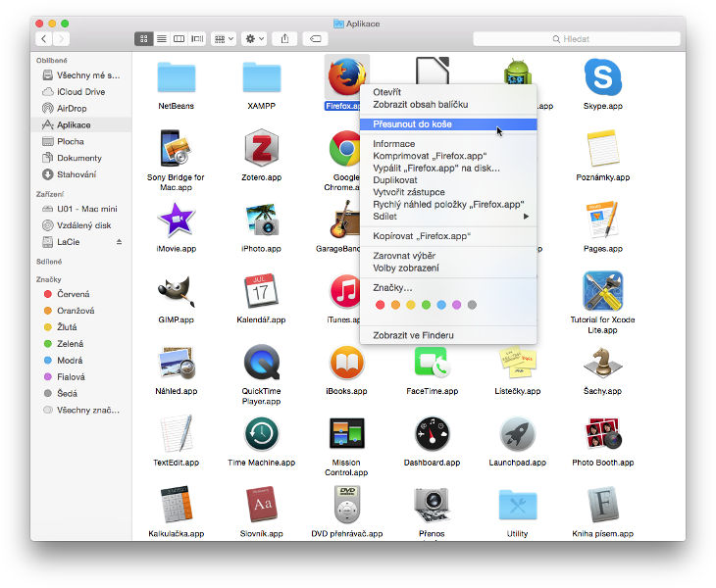
Task: Apply purple tag in context menu
Action: click(x=457, y=305)
